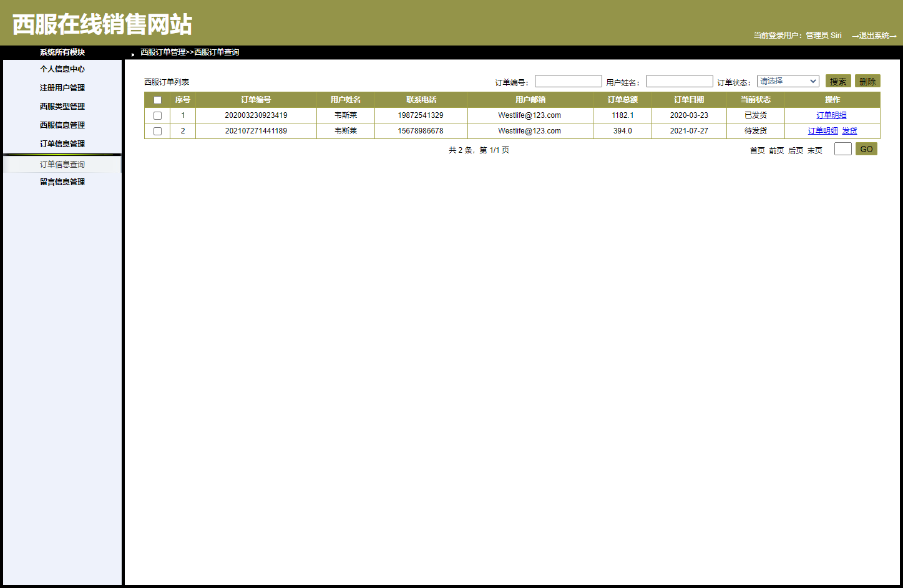Open 订单明细 for order 202003230923419
Image resolution: width=903 pixels, height=588 pixels.
point(831,115)
